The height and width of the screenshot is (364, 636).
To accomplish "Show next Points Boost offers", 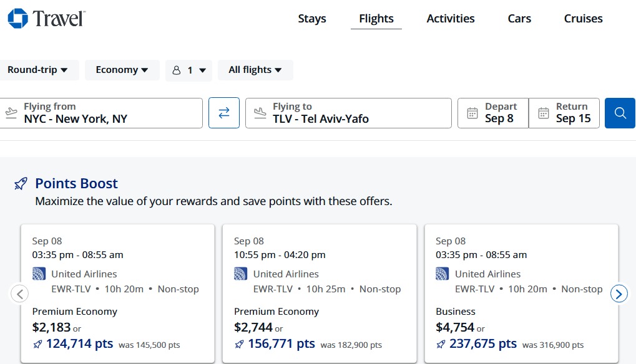I will [x=619, y=294].
